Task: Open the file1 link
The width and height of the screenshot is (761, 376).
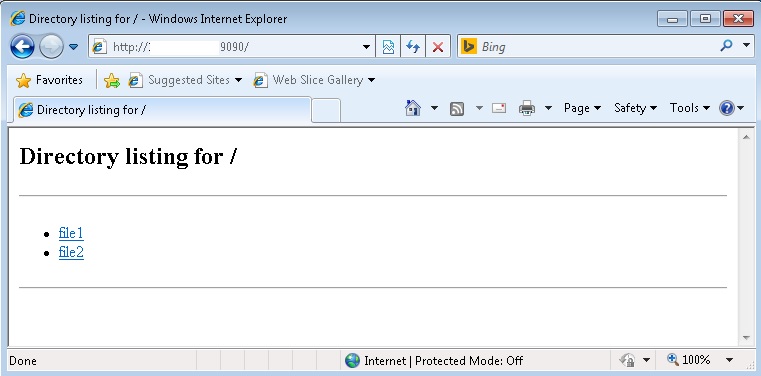Action: pyautogui.click(x=71, y=233)
